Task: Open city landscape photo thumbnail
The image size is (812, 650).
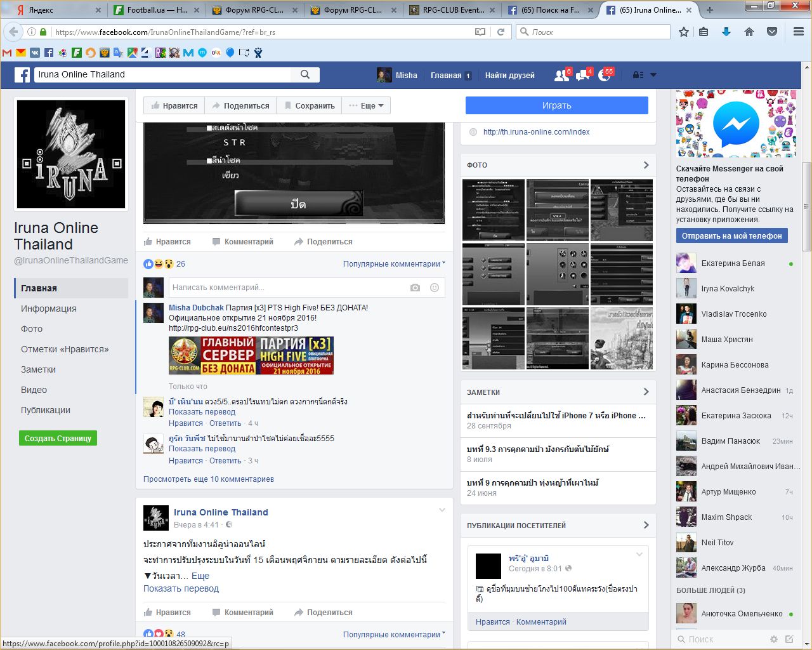Action: 622,338
